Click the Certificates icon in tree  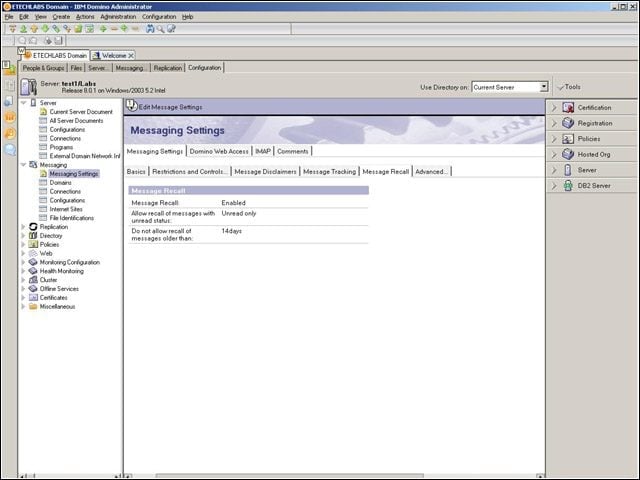click(33, 298)
